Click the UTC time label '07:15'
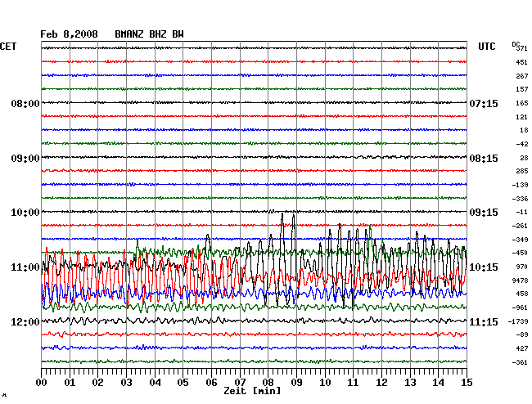 (x=484, y=103)
